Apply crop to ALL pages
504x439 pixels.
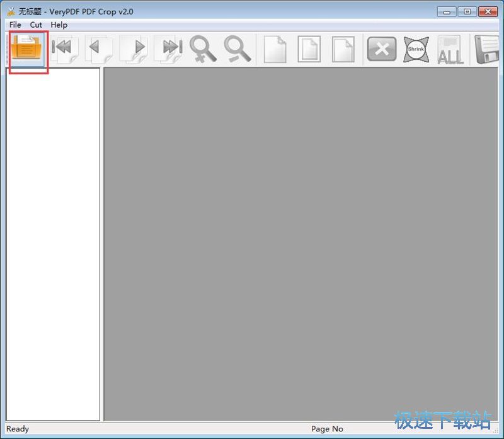pyautogui.click(x=450, y=49)
